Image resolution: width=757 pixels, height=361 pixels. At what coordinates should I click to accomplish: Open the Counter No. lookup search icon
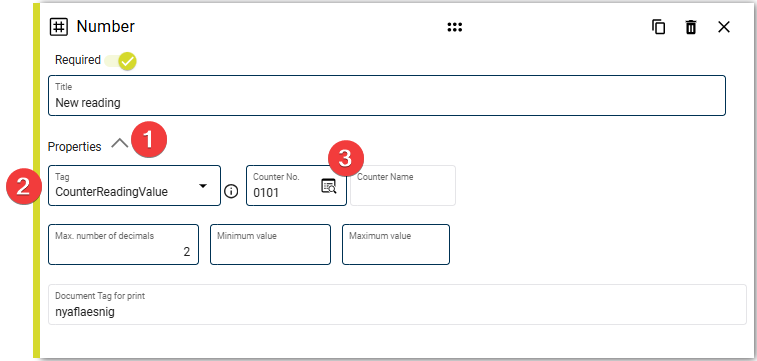pyautogui.click(x=329, y=186)
